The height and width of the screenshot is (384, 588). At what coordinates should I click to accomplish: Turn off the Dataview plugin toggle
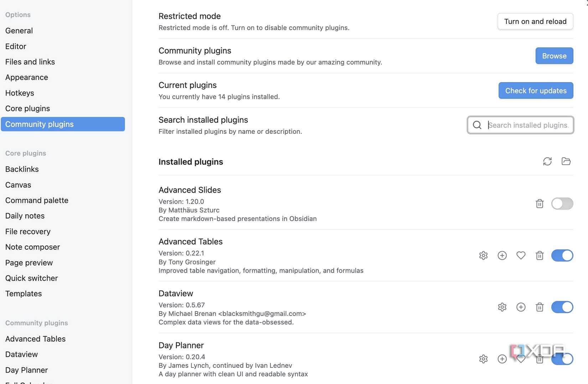[x=562, y=307]
